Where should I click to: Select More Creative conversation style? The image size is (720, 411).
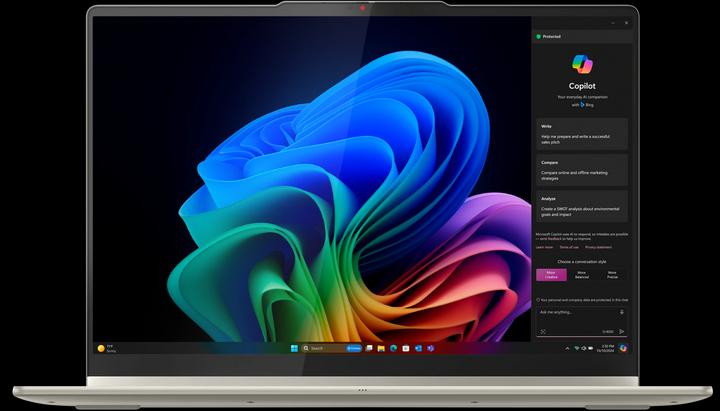point(551,275)
